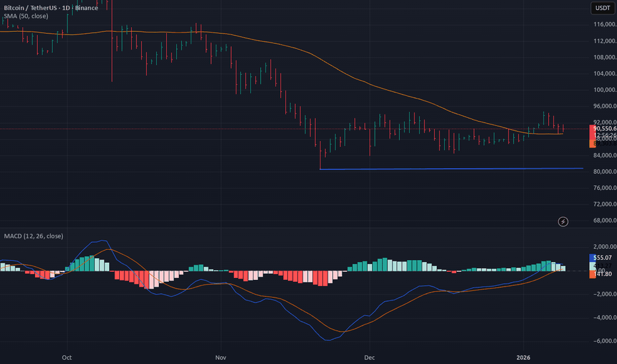Click the orange signal value label 141.80

602,274
